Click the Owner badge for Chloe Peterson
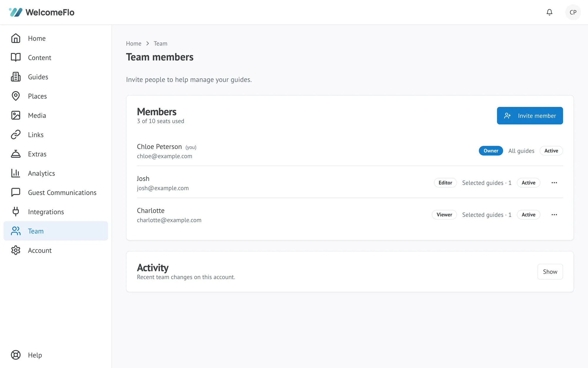 click(x=491, y=151)
